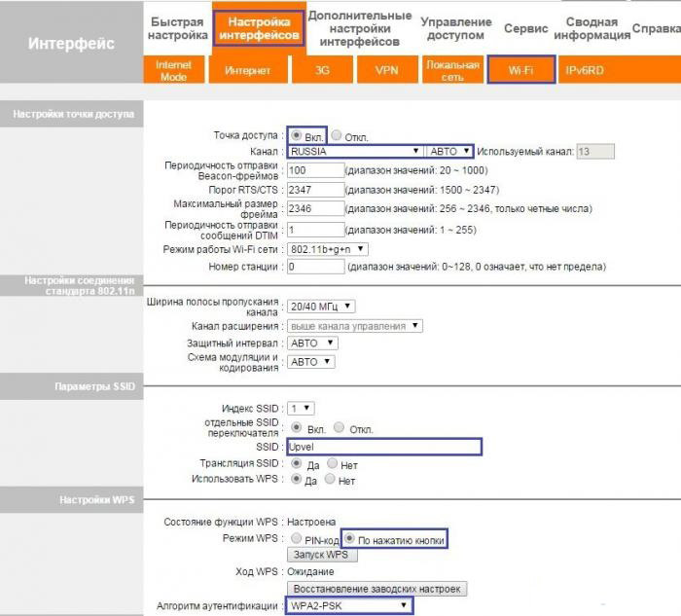Open the Защитный интервал АВТО dropdown
The width and height of the screenshot is (681, 616).
(x=312, y=344)
